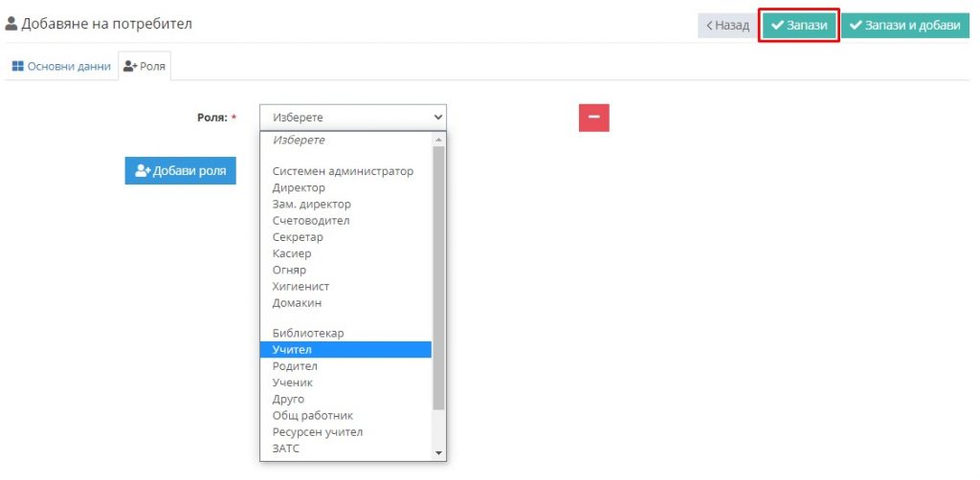
Task: Choose Директор in the role dropdown
Action: point(299,188)
